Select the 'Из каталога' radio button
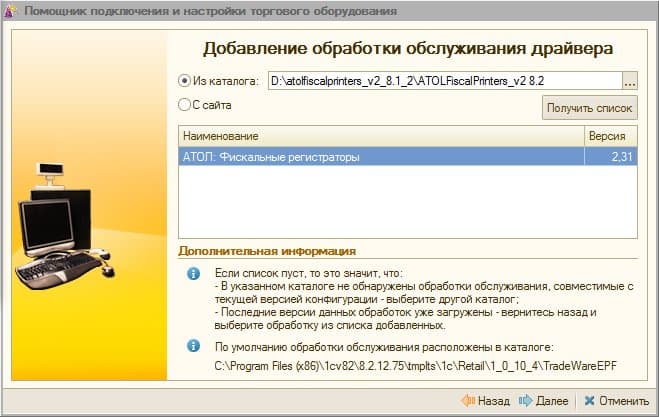659x417 pixels. point(185,81)
